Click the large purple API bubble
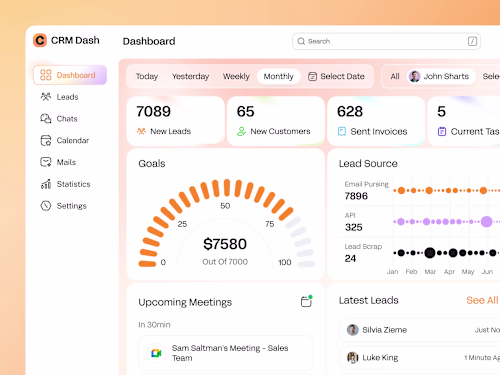Screen dimensions: 500x375 [x=487, y=222]
